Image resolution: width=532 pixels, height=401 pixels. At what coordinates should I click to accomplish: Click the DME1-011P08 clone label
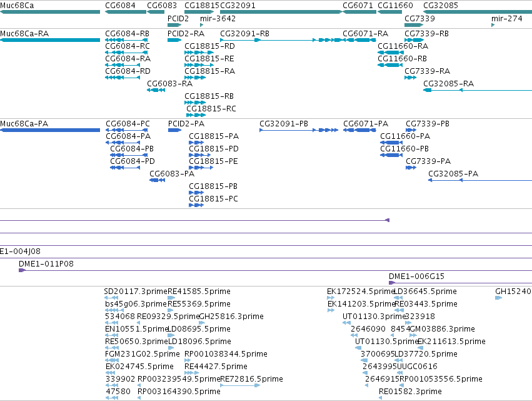(46, 264)
